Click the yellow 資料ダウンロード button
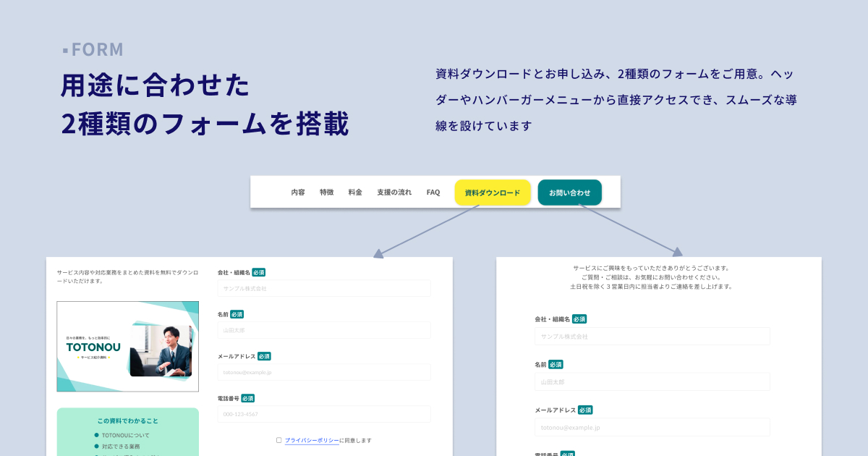The image size is (868, 456). click(493, 193)
